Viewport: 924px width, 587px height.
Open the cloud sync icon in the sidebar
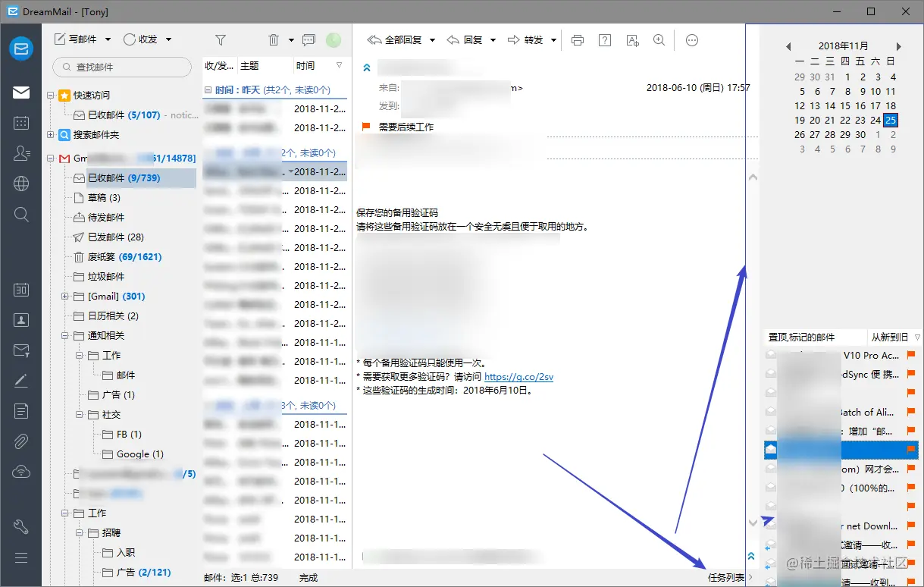click(x=21, y=472)
